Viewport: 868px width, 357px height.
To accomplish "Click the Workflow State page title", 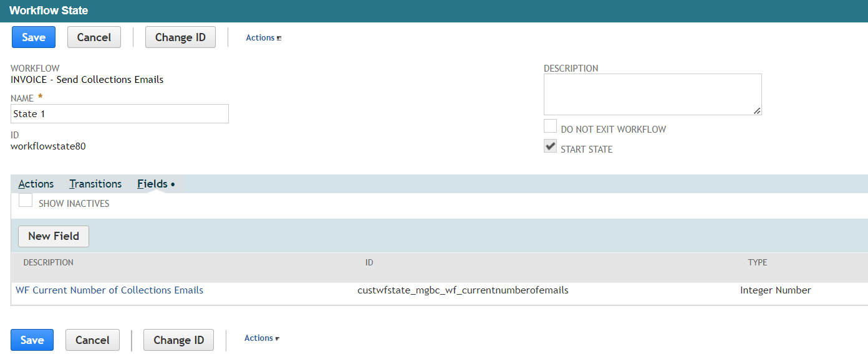I will (49, 11).
